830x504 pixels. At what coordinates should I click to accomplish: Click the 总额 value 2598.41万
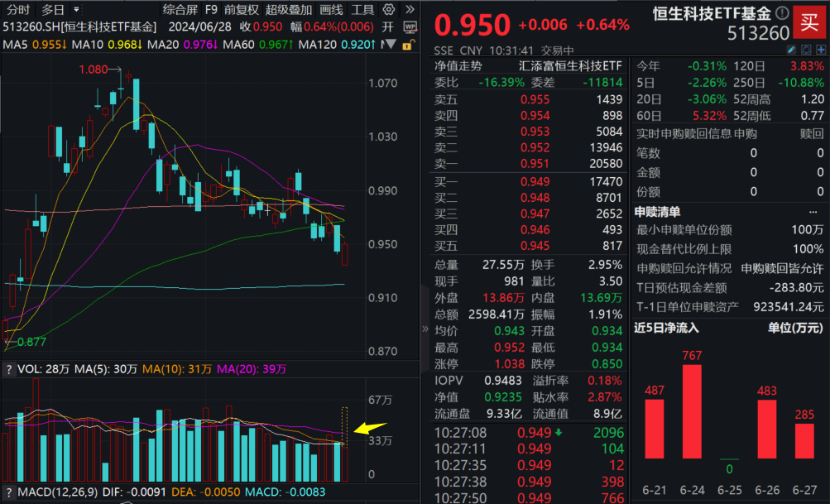point(496,314)
